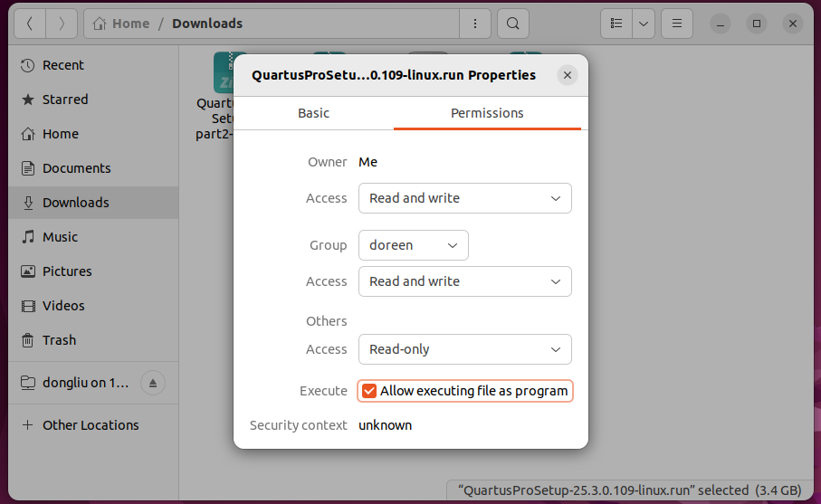The image size is (821, 504).
Task: Open Music in the sidebar
Action: point(93,237)
